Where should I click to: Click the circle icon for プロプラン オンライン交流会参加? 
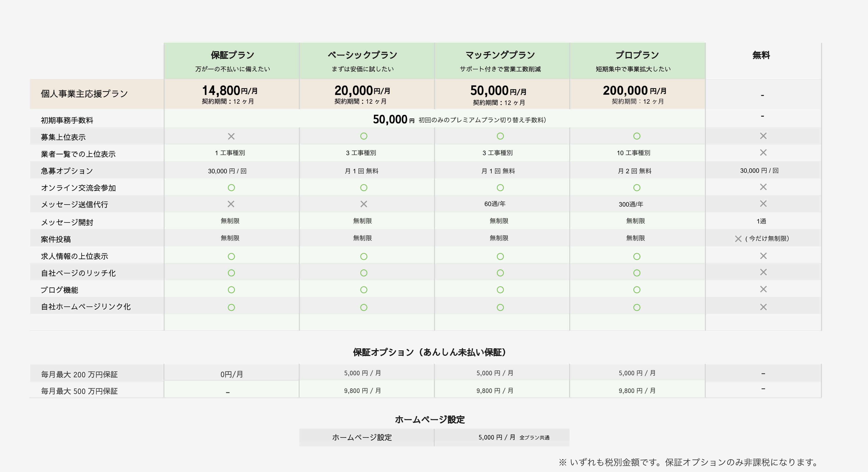click(637, 188)
